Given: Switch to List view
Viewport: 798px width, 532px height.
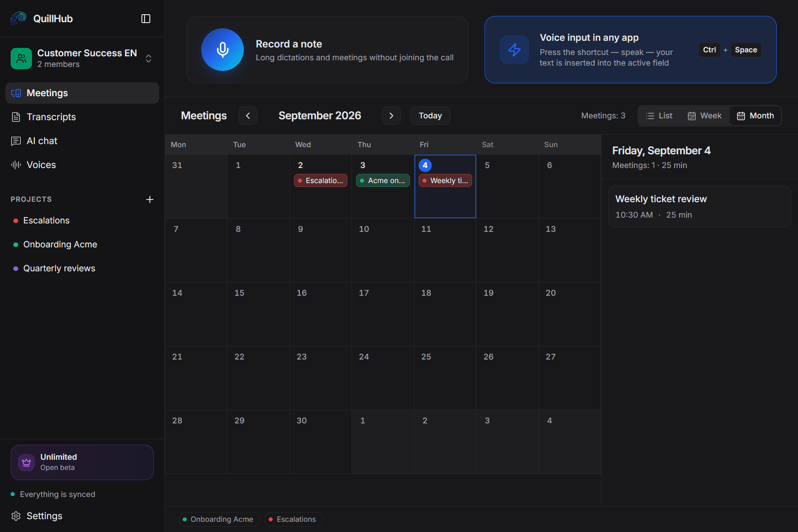Looking at the screenshot, I should [659, 116].
